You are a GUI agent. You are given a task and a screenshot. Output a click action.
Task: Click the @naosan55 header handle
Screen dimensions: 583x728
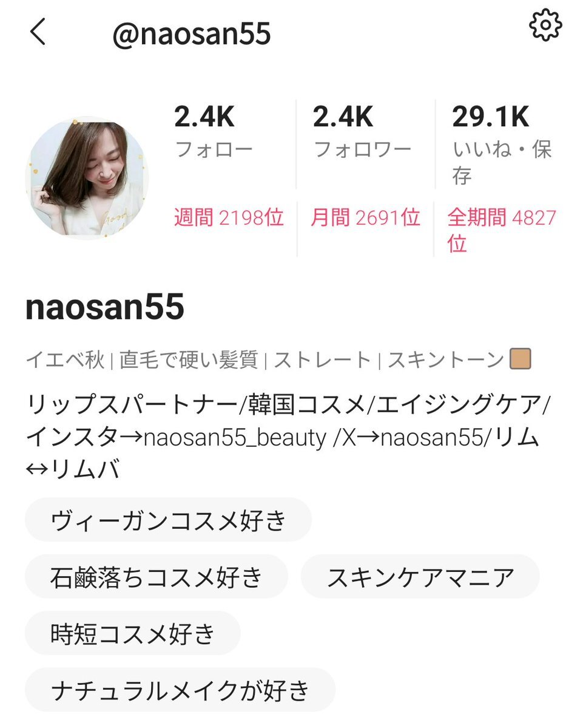pos(191,34)
